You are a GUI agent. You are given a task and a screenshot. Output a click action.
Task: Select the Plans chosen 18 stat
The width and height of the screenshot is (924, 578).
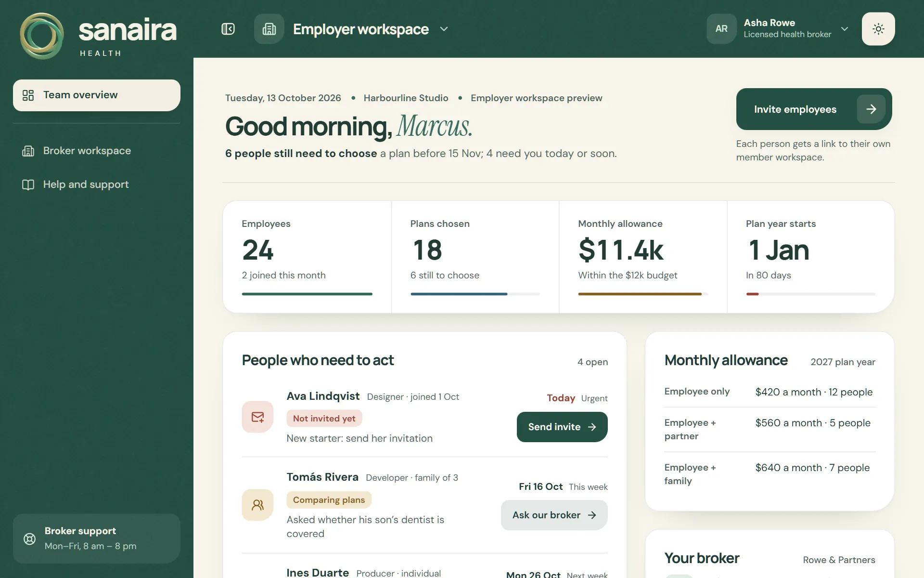[475, 257]
